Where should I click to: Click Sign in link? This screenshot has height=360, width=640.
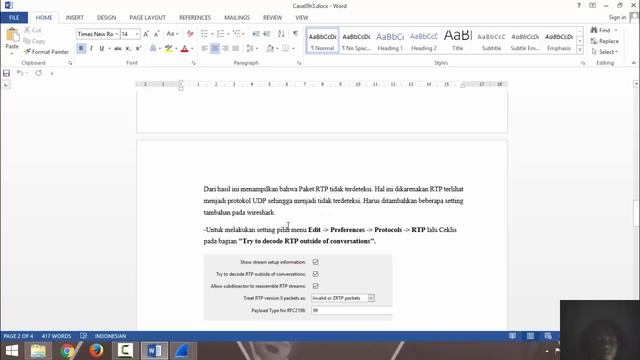(617, 17)
